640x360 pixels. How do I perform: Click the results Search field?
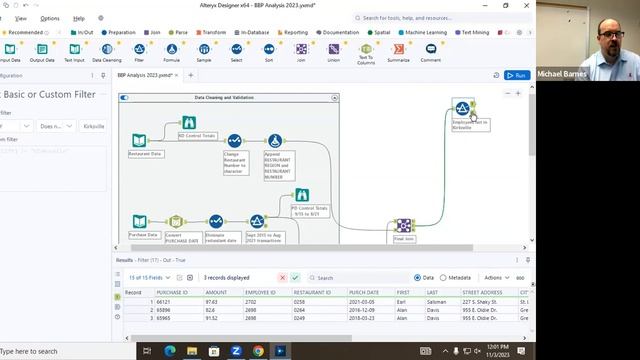[x=358, y=278]
